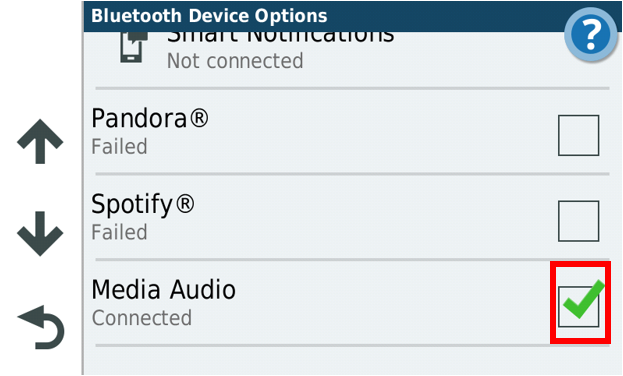Select the Smart Notifications heading text
Viewport: 623px width, 376px height.
pyautogui.click(x=281, y=37)
